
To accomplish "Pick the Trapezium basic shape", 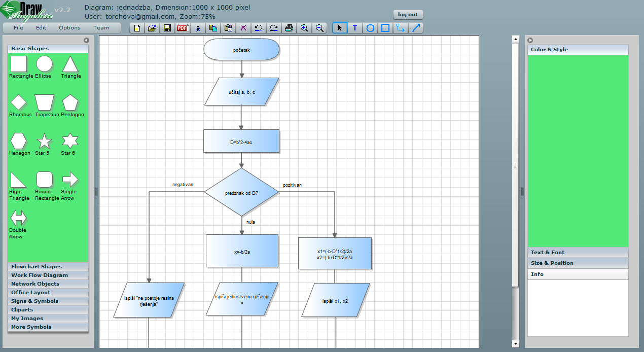I will coord(44,102).
